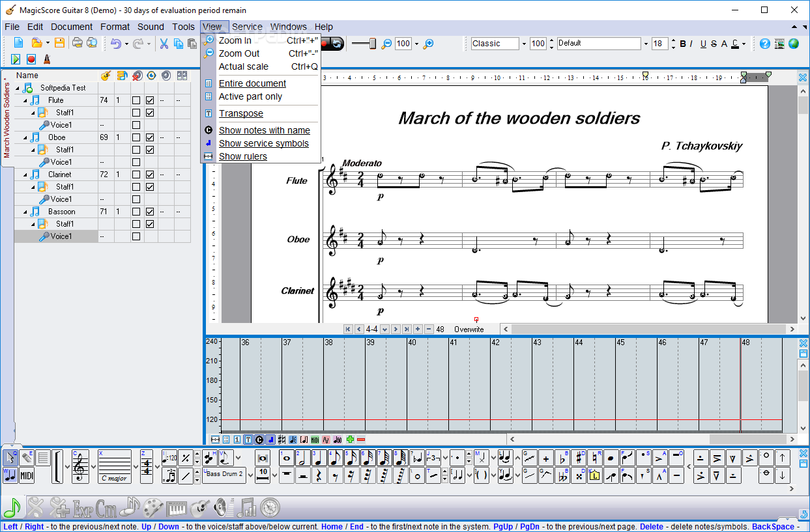This screenshot has height=532, width=810.
Task: Click the Cut scissors icon
Action: coord(164,44)
